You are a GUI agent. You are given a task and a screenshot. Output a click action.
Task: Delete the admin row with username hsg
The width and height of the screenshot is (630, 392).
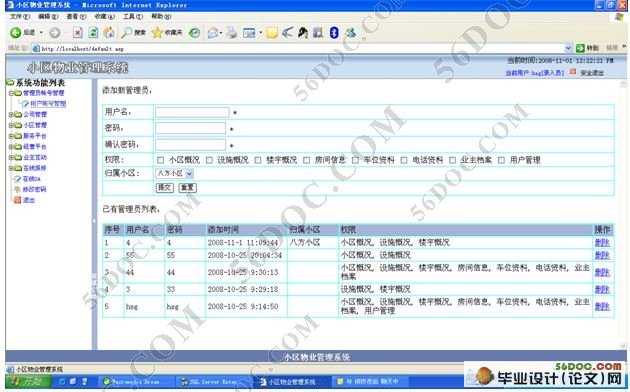[602, 306]
